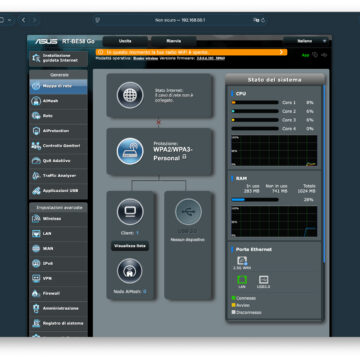
Task: Click the Stato del sistema scrollbar
Action: click(324, 173)
